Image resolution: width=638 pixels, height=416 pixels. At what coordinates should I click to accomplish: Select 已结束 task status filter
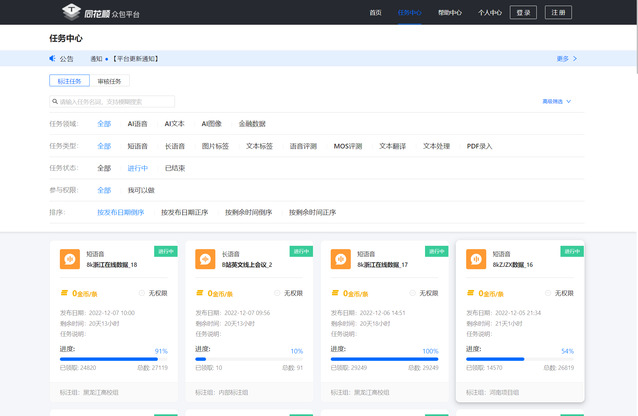(175, 168)
